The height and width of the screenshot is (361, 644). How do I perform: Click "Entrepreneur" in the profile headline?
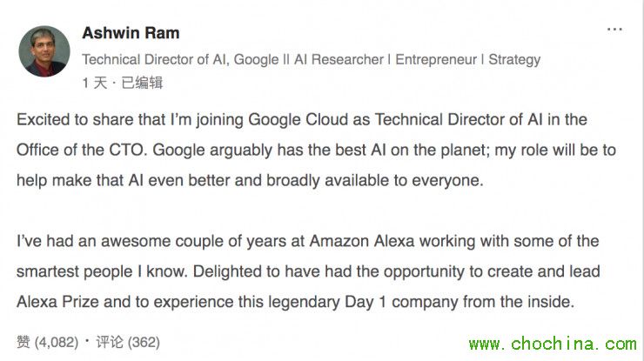pos(437,59)
